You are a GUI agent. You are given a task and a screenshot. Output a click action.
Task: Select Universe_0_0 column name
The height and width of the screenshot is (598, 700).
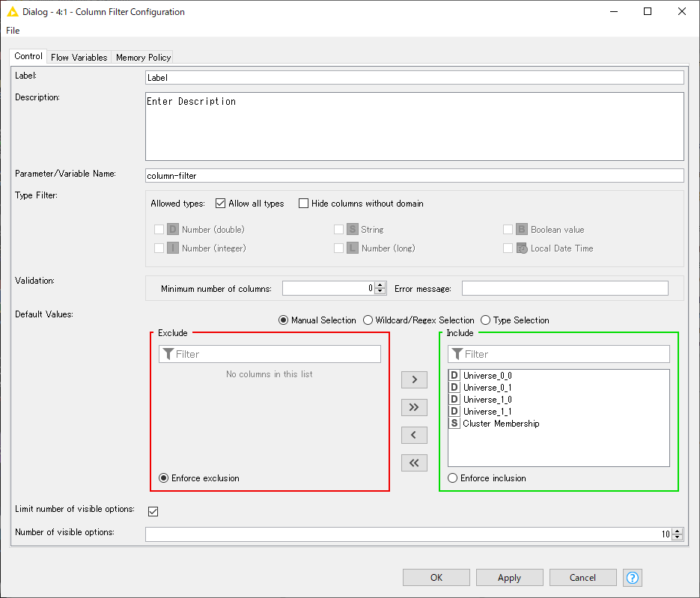coord(487,376)
